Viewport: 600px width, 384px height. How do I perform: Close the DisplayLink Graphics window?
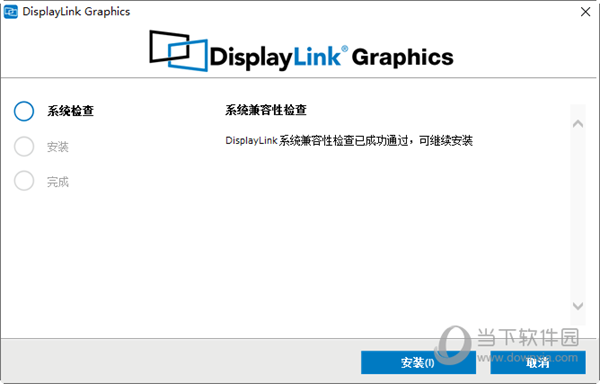click(585, 12)
